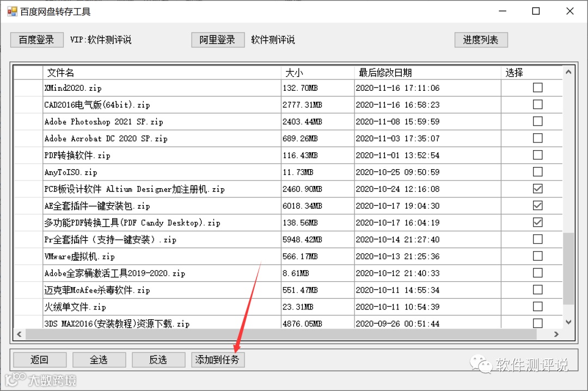Select the Adobe Acrobat DC 2020 SP.zip name

[106, 139]
